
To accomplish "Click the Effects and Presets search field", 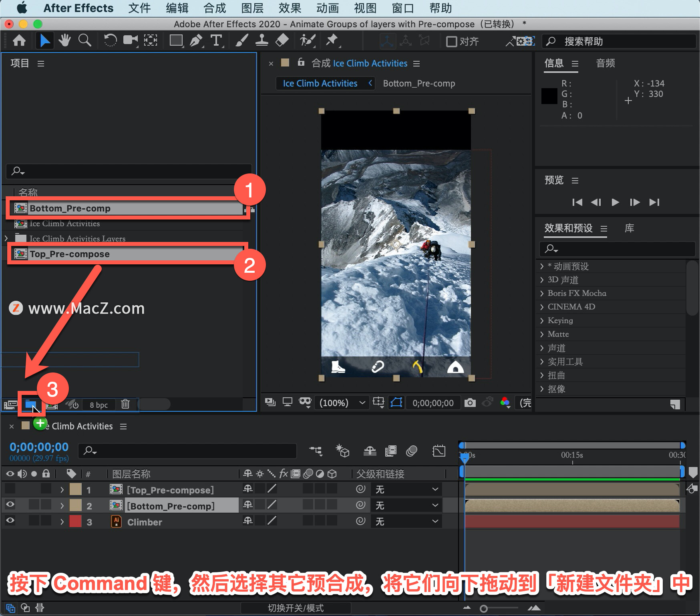I will 617,249.
